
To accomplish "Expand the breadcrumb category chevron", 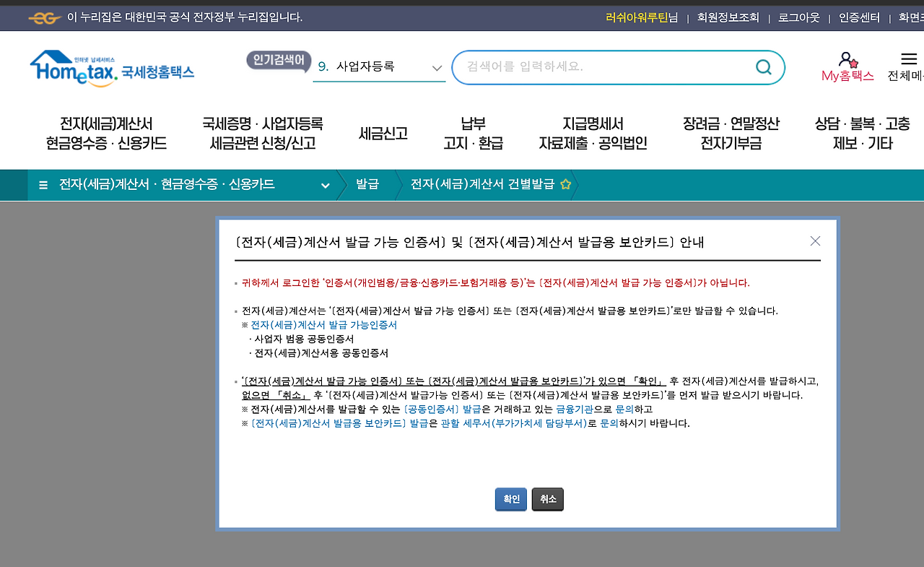I will 325,185.
